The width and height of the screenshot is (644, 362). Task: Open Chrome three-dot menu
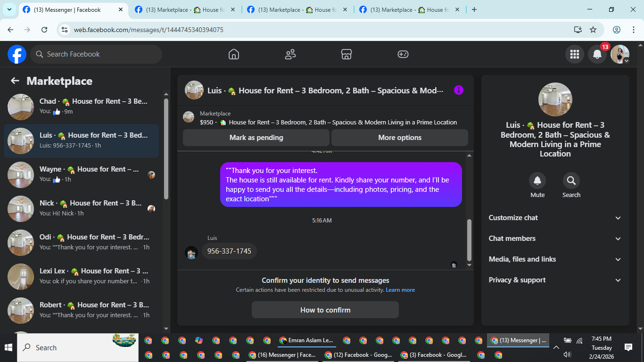point(634,30)
